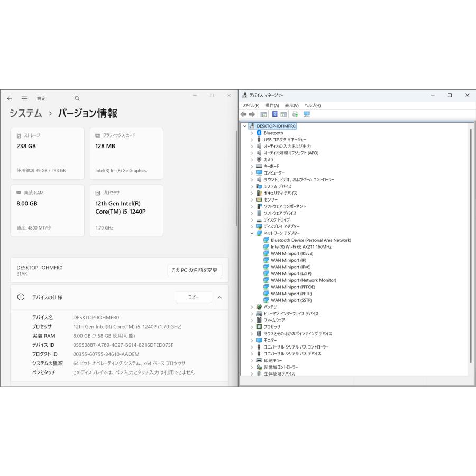Viewport: 476px width, 476px height.
Task: Collapse the デバイスの仕様 section chevron
Action: click(219, 297)
